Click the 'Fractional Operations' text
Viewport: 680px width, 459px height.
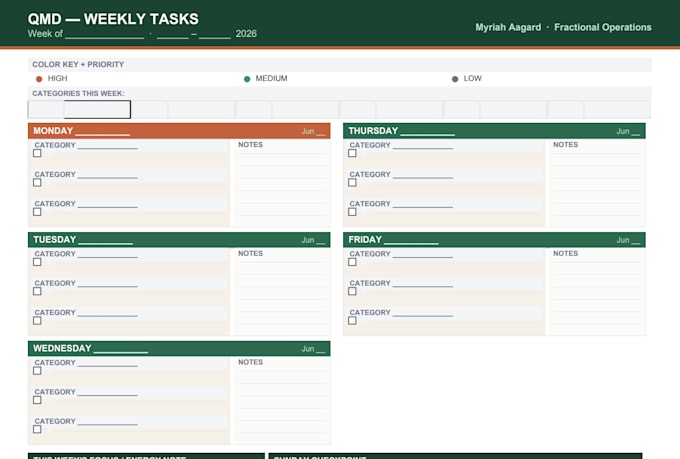pos(603,27)
